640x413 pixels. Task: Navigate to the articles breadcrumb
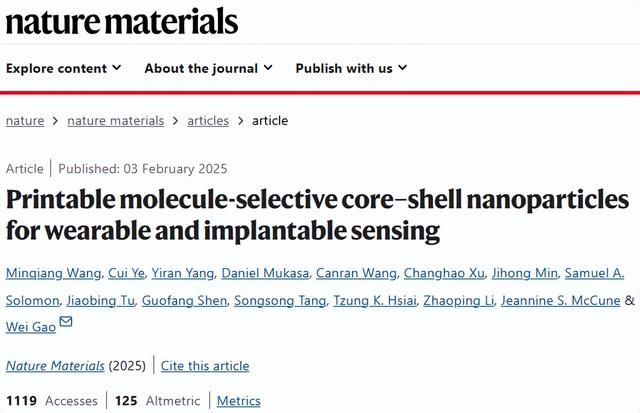point(208,121)
